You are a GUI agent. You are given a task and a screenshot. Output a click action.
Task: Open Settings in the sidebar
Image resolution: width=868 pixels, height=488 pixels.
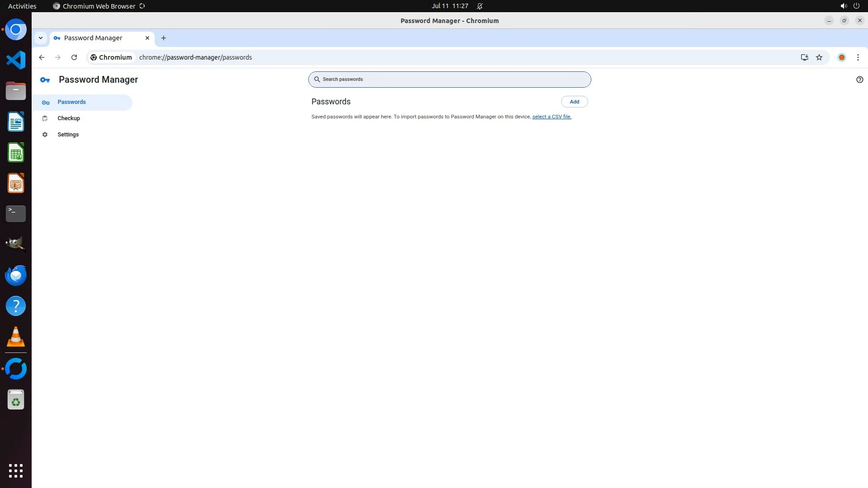click(x=68, y=135)
